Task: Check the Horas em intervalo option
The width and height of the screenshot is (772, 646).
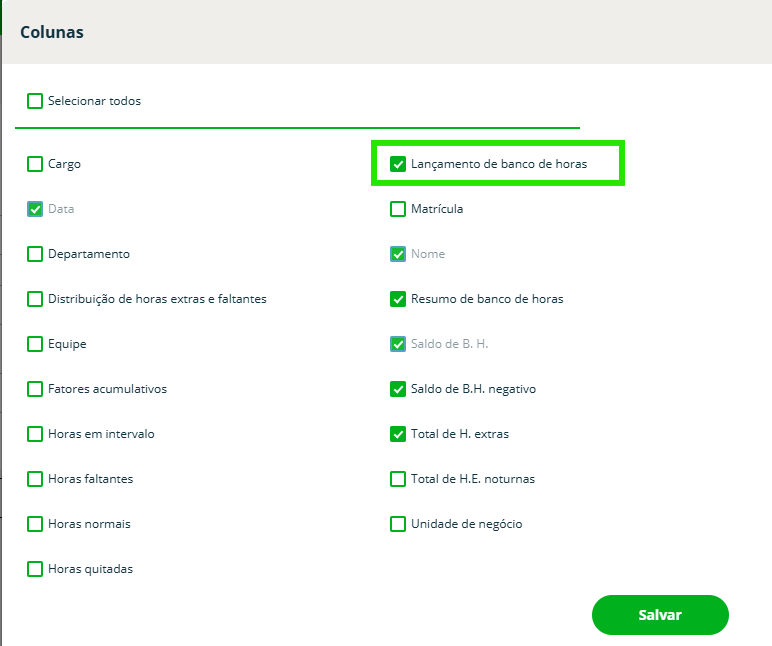Action: point(35,434)
